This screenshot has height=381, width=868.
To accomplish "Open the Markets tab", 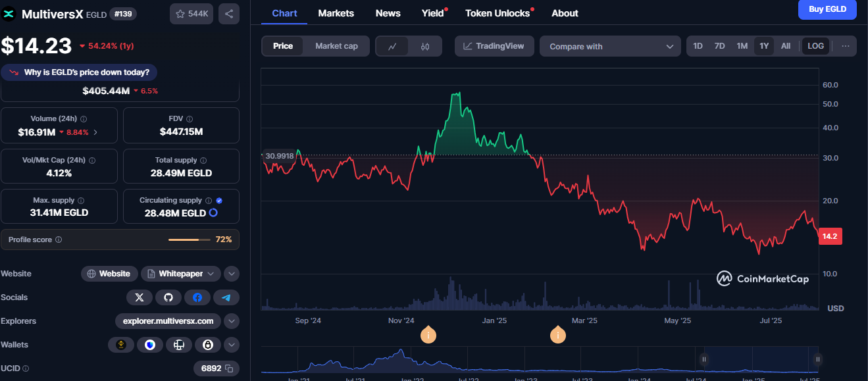I will click(336, 13).
